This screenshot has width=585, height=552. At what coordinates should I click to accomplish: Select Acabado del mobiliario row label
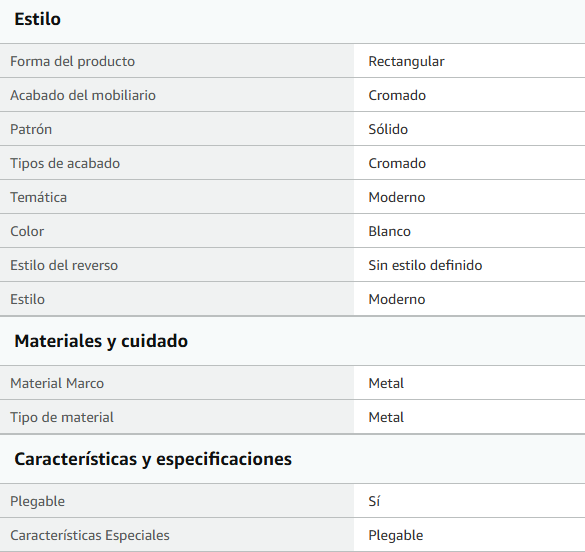83,95
